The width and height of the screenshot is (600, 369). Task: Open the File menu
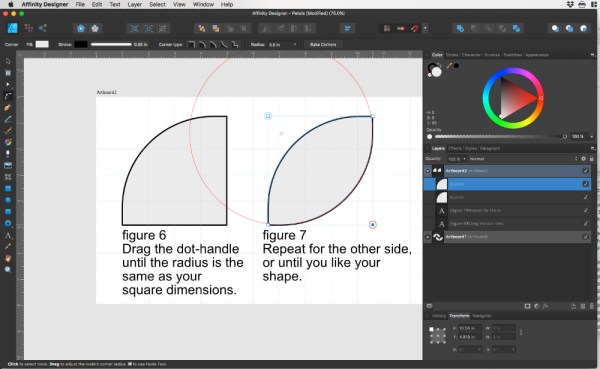pyautogui.click(x=80, y=4)
